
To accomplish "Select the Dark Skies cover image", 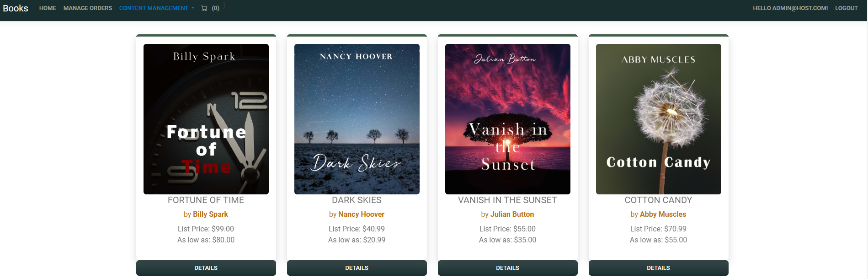I will (x=357, y=119).
